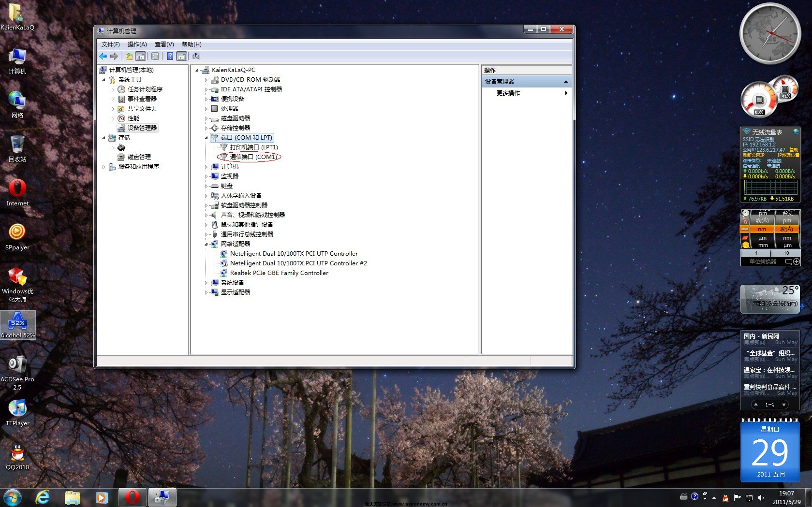The width and height of the screenshot is (812, 507).
Task: Select the 便携设备 device icon
Action: click(215, 99)
